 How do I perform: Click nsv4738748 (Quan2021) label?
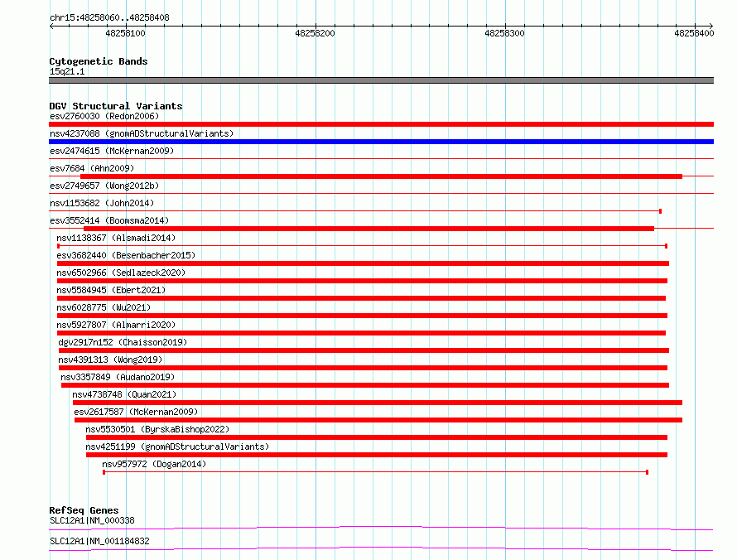coord(124,394)
